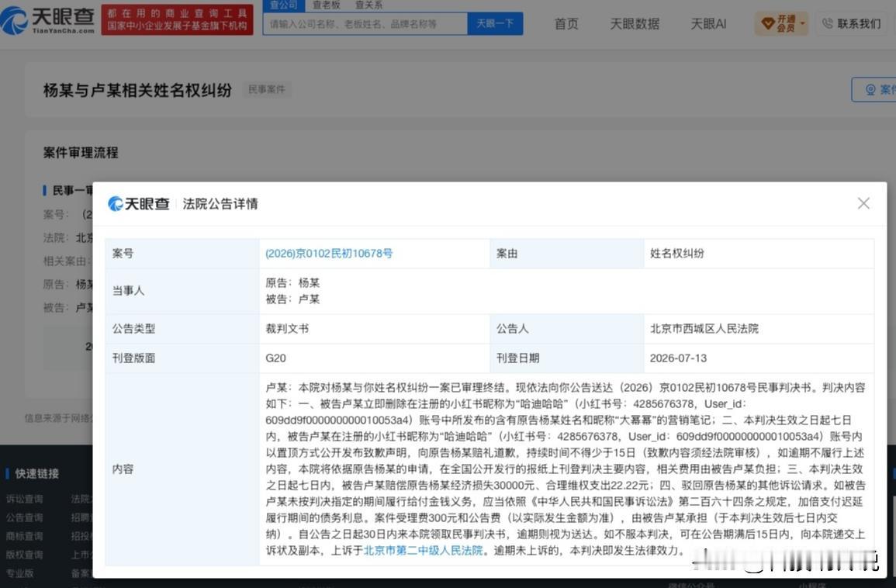Click the red 国家中小企业发展子基金 banner
896x588 pixels.
[177, 20]
